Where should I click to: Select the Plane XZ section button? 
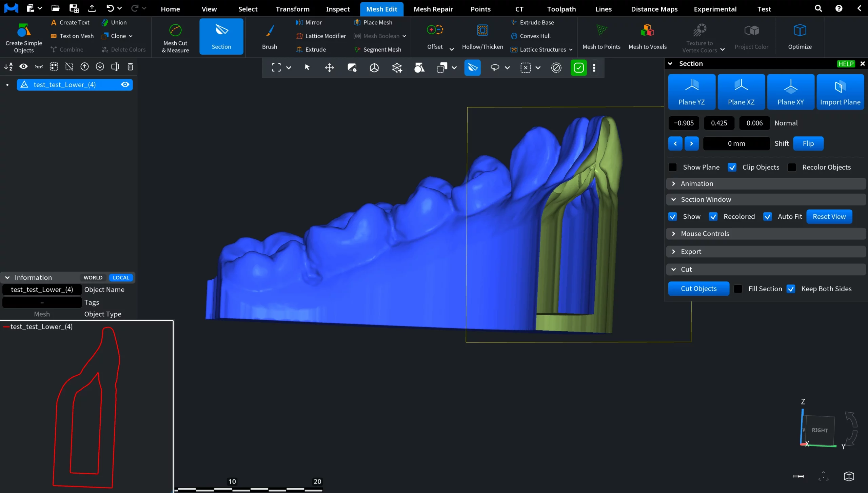[x=741, y=92]
